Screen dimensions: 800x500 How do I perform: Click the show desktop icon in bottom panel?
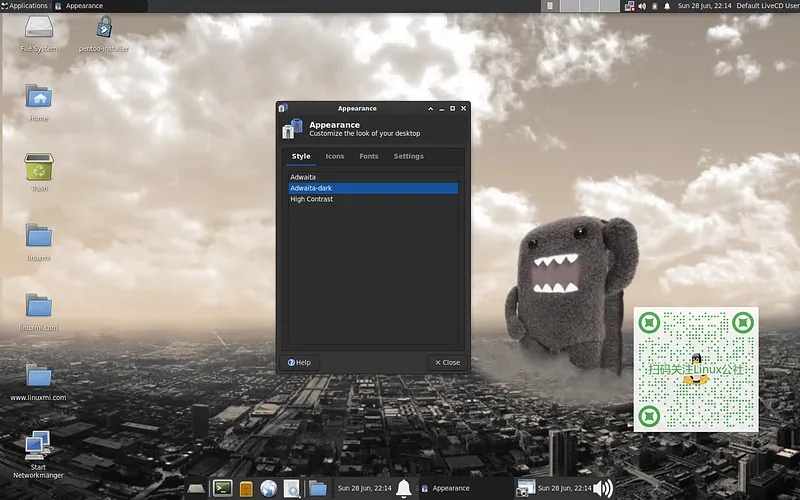tap(195, 489)
